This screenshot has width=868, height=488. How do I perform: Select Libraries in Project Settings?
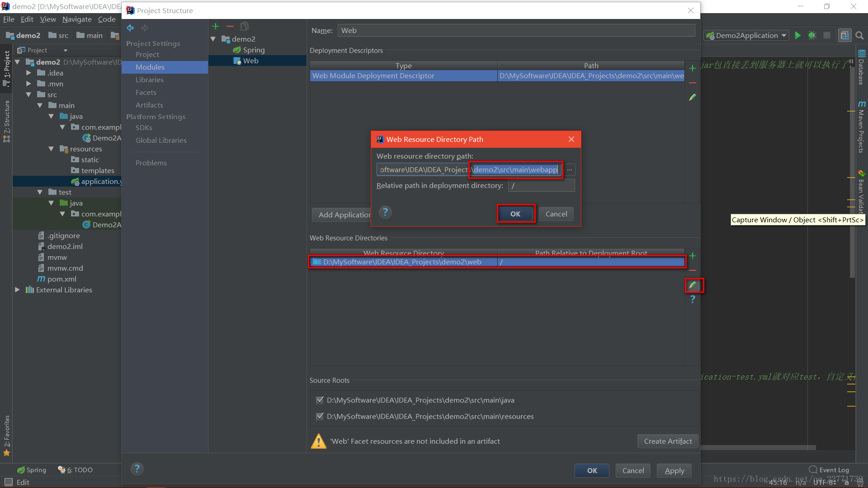(150, 80)
